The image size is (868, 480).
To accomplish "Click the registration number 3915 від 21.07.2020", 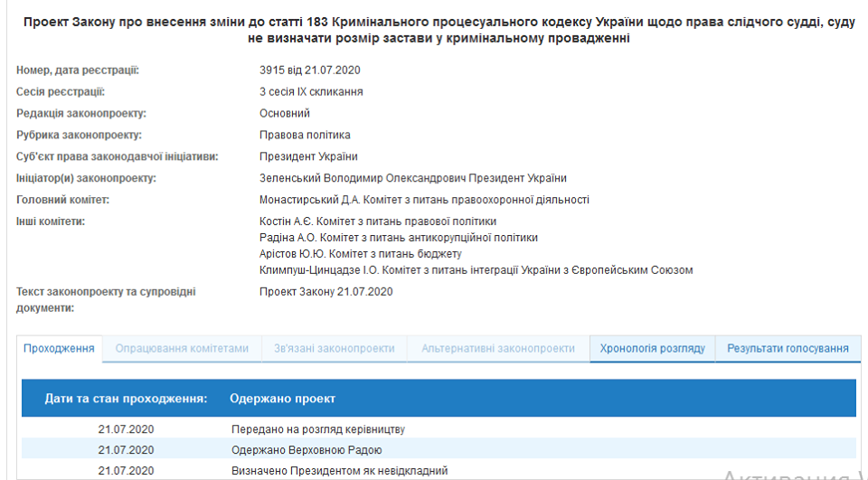I will click(x=309, y=71).
